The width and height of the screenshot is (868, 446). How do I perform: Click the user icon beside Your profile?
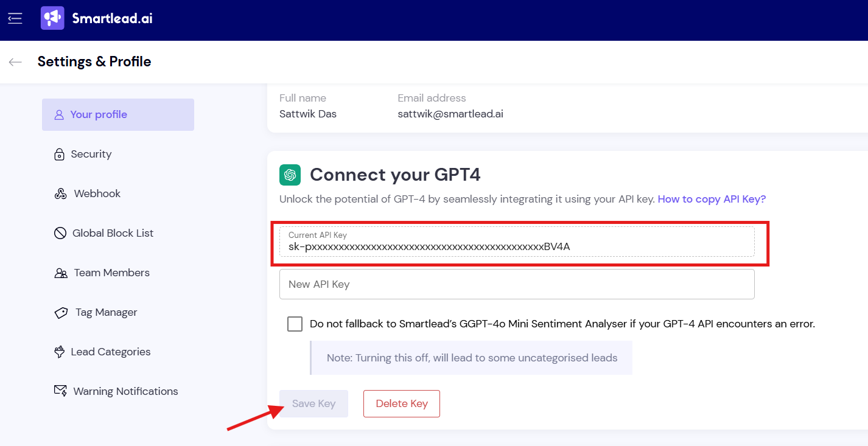pos(59,115)
